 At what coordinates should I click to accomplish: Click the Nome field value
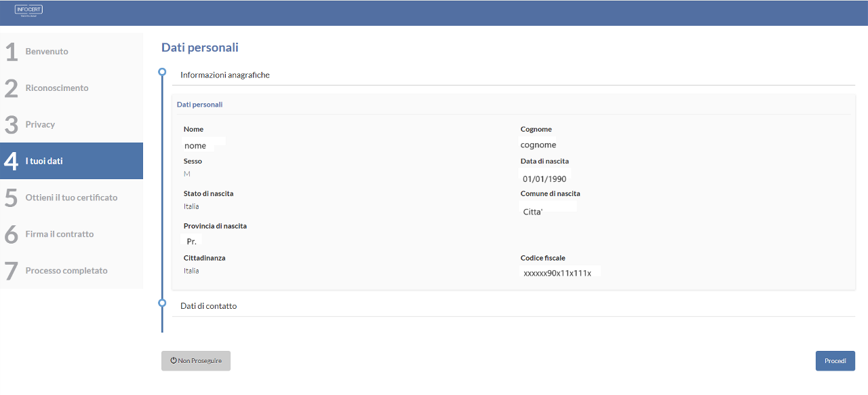(x=195, y=145)
